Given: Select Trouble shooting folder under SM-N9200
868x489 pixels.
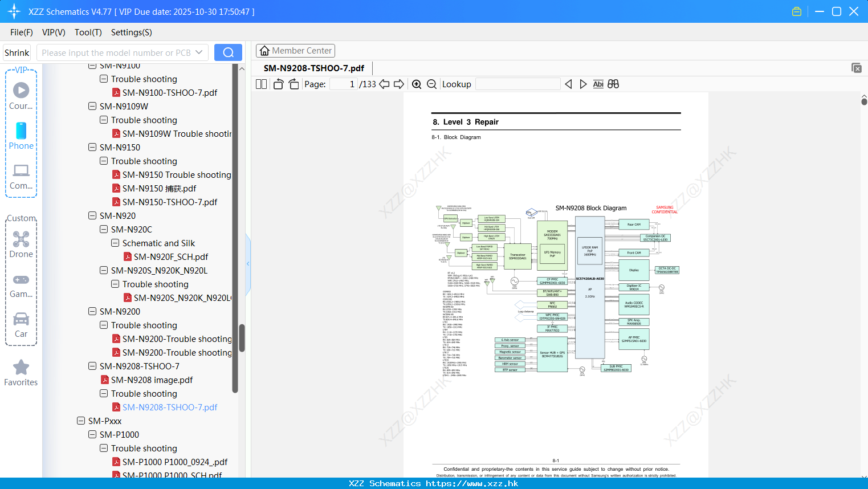Looking at the screenshot, I should point(144,325).
